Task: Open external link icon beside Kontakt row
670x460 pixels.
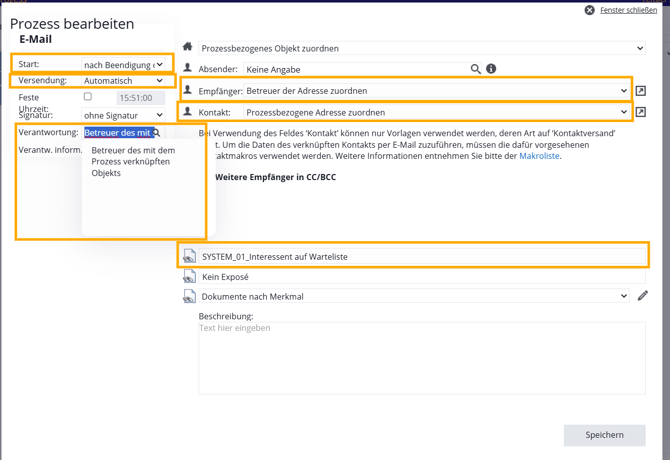Action: [641, 113]
